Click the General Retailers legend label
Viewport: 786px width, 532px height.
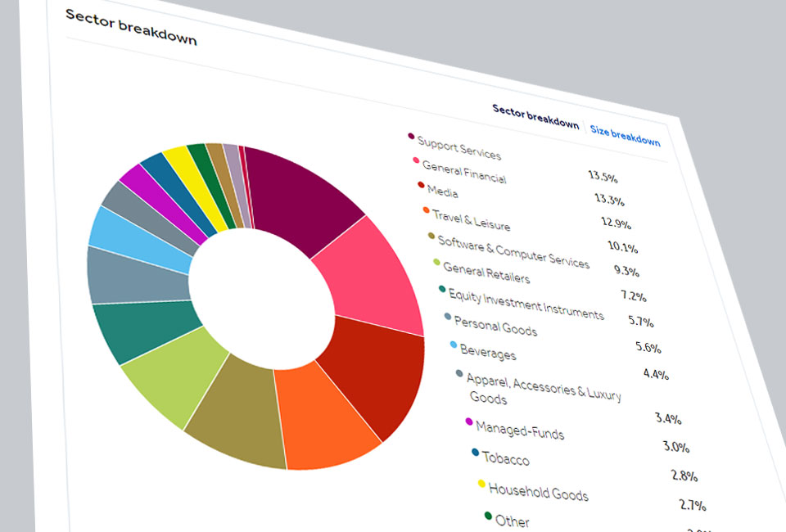pyautogui.click(x=486, y=273)
